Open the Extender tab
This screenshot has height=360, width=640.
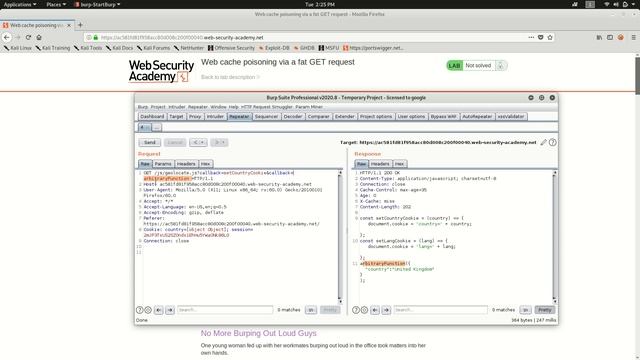tap(344, 116)
